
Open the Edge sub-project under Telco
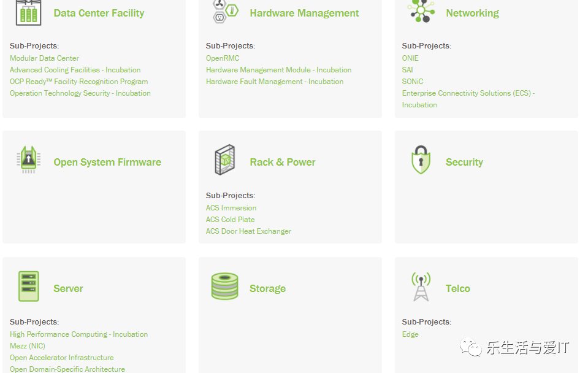[410, 334]
